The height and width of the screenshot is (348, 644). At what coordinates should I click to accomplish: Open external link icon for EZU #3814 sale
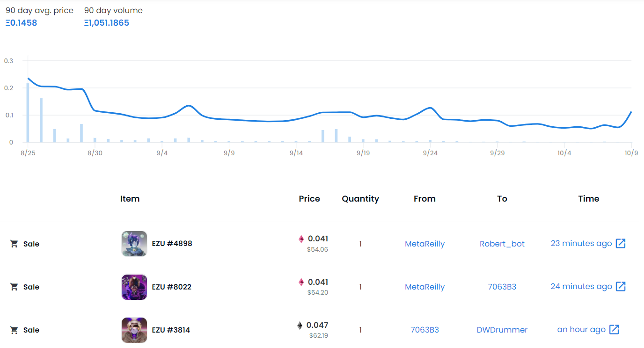coord(614,329)
